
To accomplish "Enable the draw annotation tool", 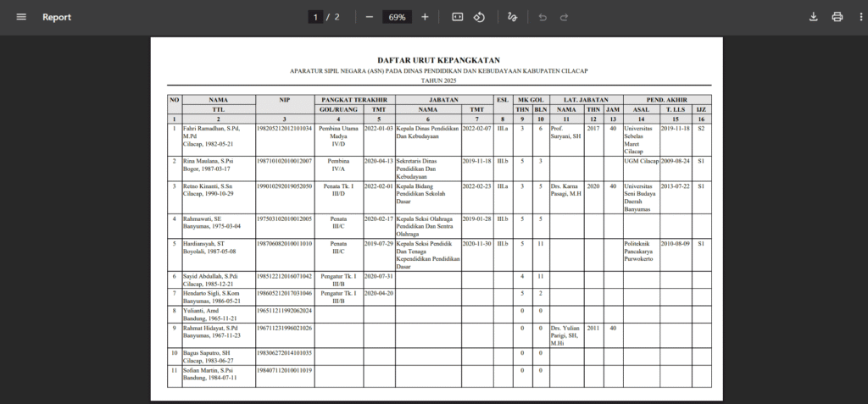I will coord(511,17).
